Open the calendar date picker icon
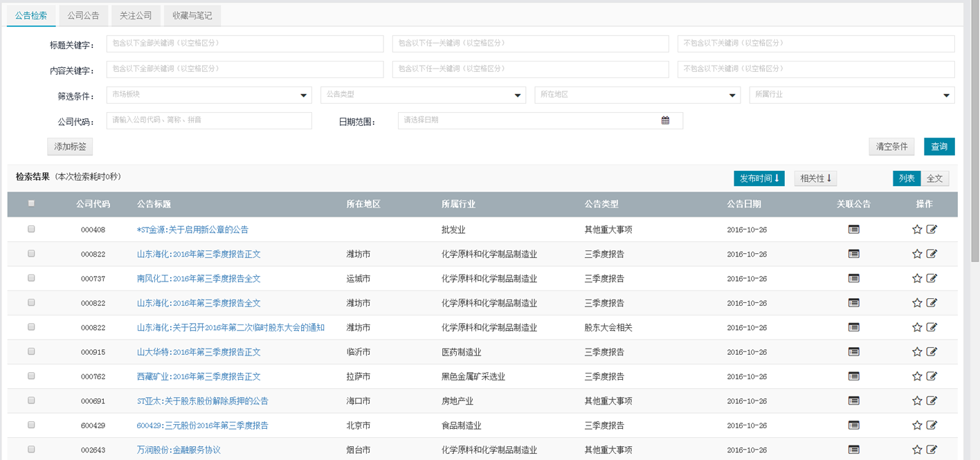980x460 pixels. click(x=665, y=120)
